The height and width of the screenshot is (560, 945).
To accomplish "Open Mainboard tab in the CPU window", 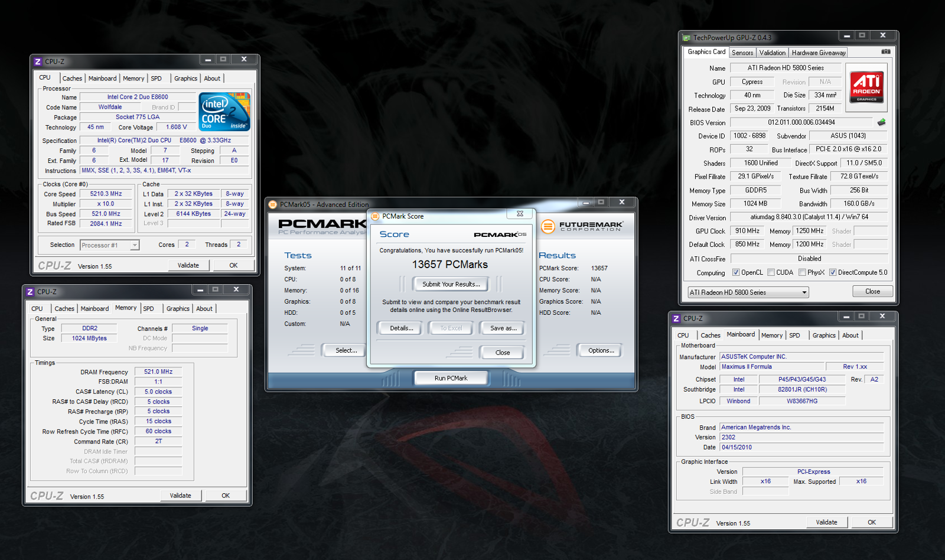I will tap(102, 79).
